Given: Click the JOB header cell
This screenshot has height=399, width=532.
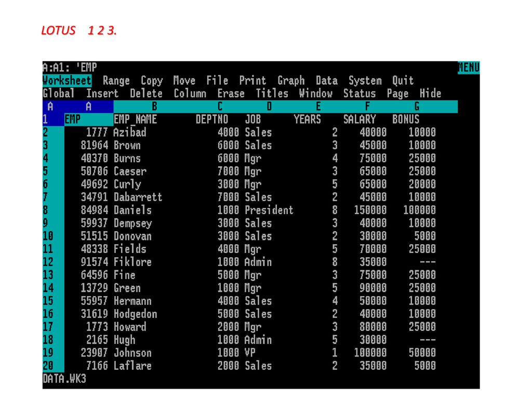Looking at the screenshot, I should (x=253, y=119).
